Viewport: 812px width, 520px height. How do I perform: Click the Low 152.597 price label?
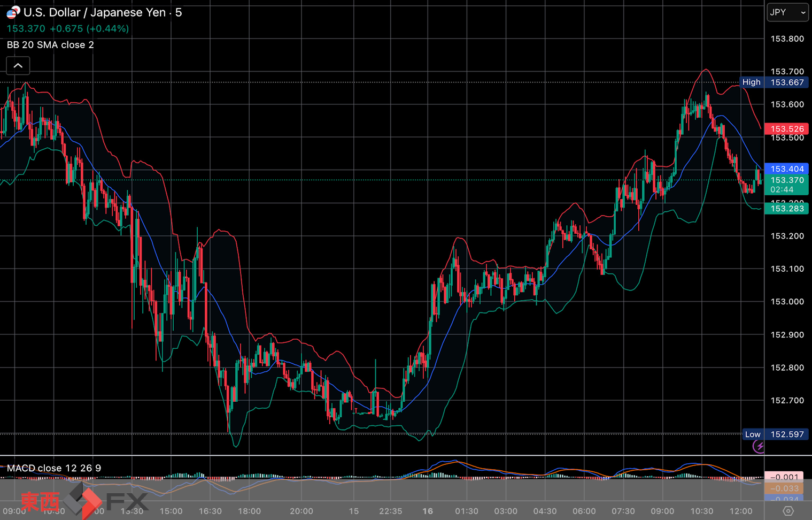(775, 434)
